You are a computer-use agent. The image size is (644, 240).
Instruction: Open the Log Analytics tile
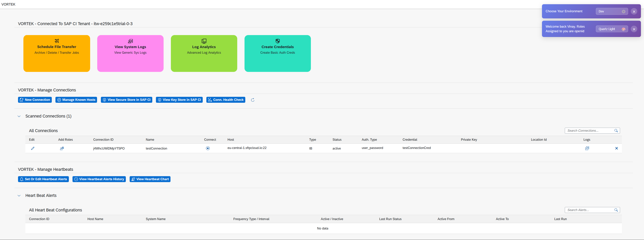(204, 53)
